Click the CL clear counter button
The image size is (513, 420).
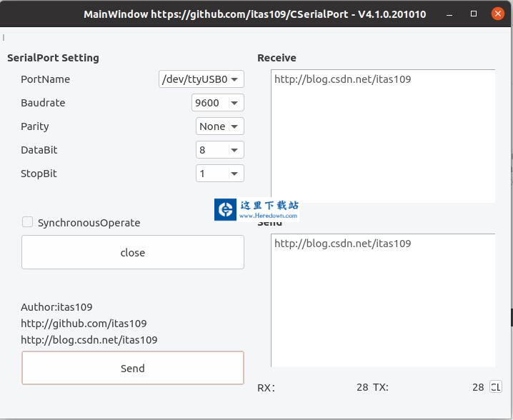(495, 387)
